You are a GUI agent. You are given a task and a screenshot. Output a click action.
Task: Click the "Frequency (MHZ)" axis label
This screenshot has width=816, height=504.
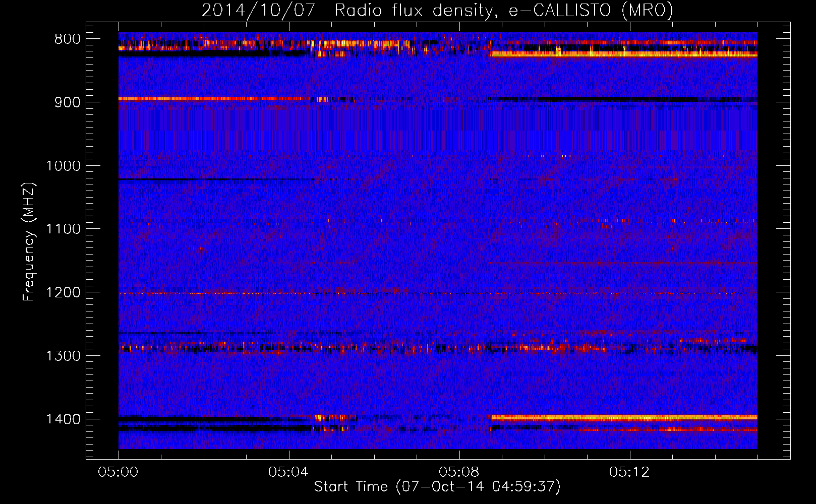[x=29, y=242]
